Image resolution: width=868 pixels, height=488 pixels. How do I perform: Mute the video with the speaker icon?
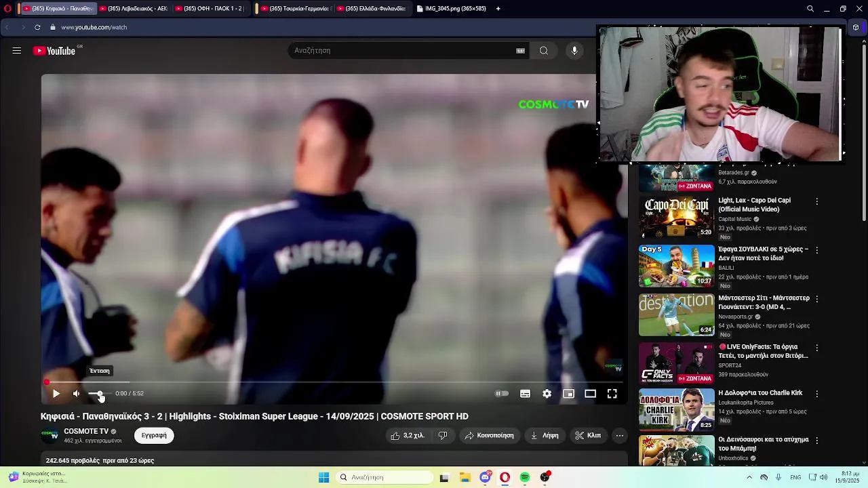[x=77, y=393]
